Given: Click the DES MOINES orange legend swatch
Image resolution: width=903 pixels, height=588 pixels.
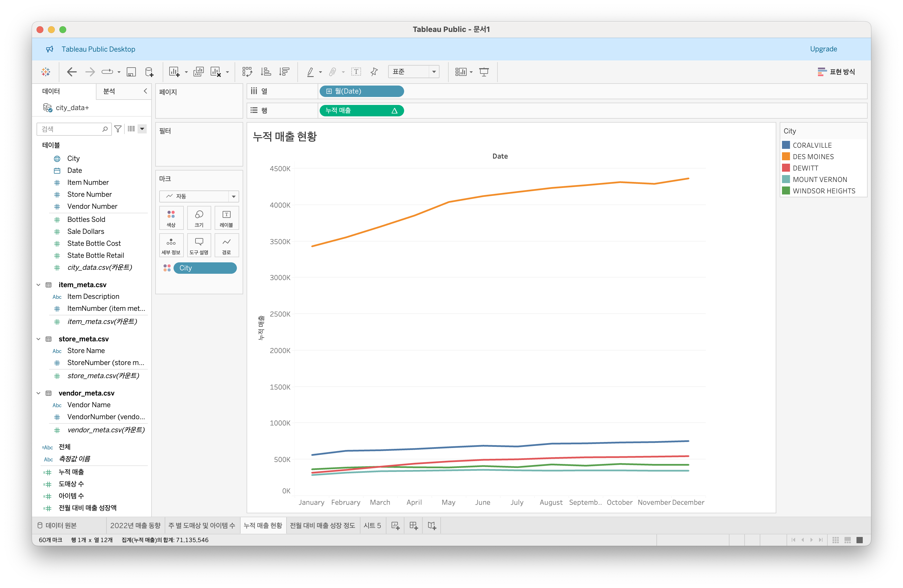Looking at the screenshot, I should [786, 157].
